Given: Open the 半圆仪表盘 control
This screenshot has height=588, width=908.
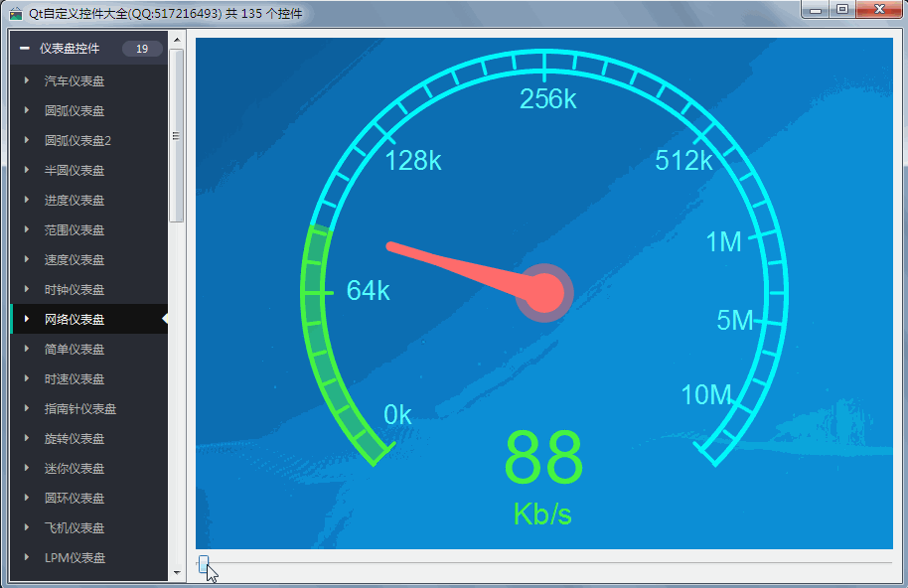Looking at the screenshot, I should tap(75, 170).
